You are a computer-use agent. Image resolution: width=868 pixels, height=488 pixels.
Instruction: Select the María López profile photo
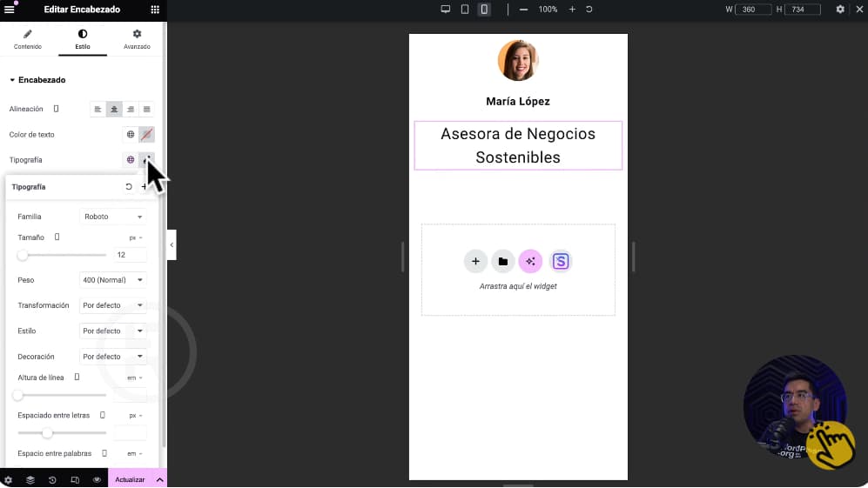[x=518, y=60]
